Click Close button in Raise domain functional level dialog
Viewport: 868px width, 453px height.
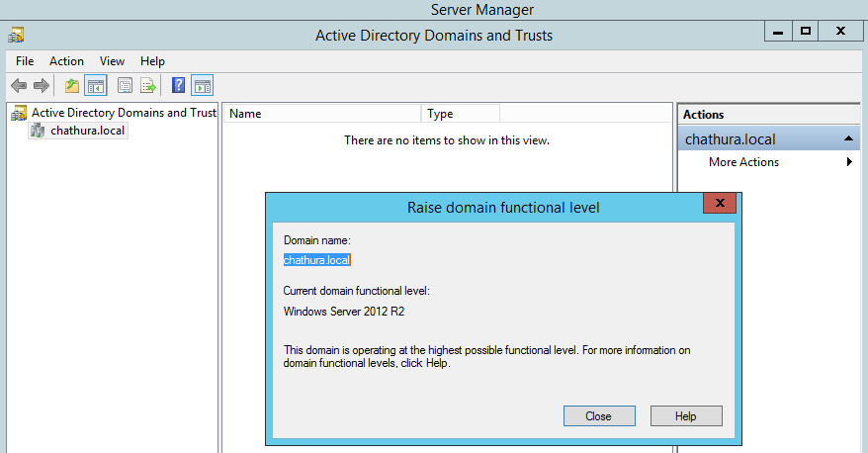coord(599,415)
